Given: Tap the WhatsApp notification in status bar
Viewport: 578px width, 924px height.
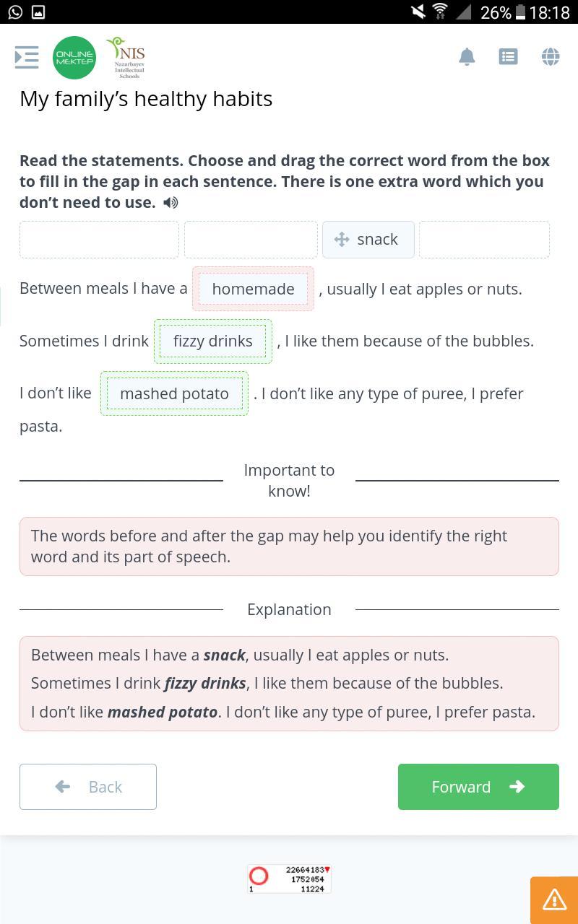Looking at the screenshot, I should click(15, 12).
